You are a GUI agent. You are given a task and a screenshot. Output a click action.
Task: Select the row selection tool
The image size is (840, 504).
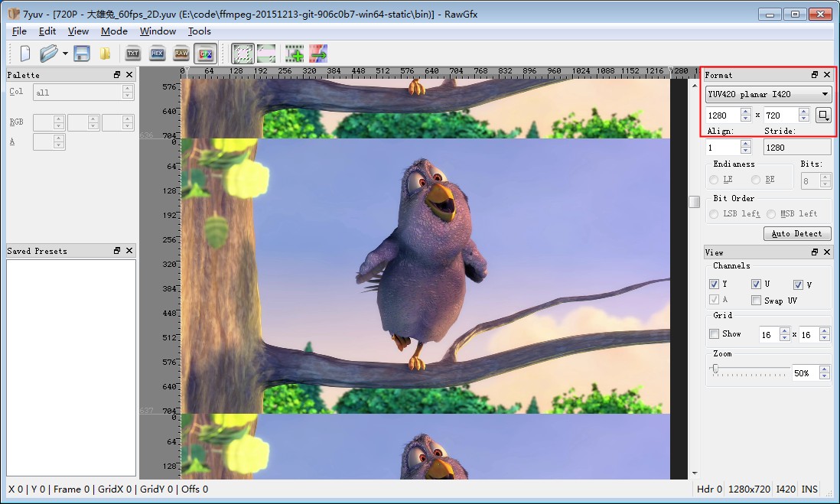[x=266, y=54]
